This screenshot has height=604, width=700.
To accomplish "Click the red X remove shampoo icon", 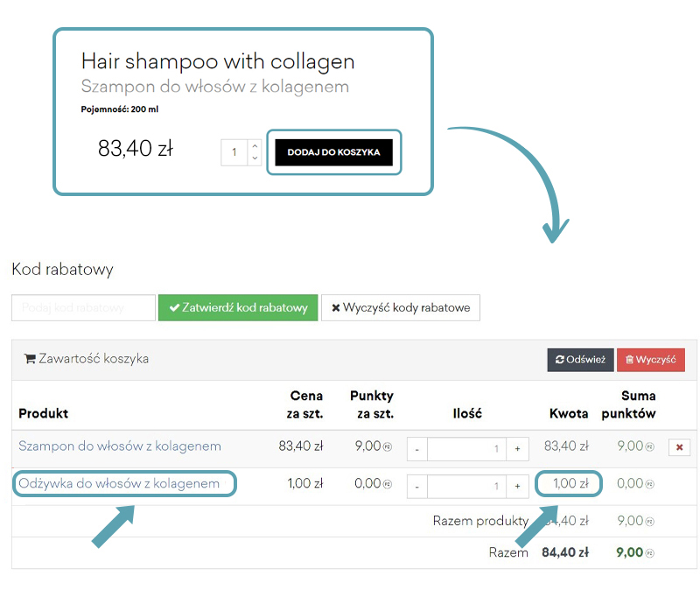I will tap(679, 447).
